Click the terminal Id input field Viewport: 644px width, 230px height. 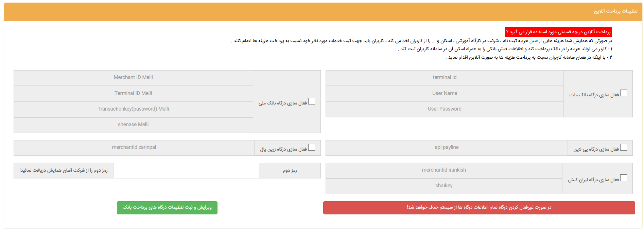[445, 78]
